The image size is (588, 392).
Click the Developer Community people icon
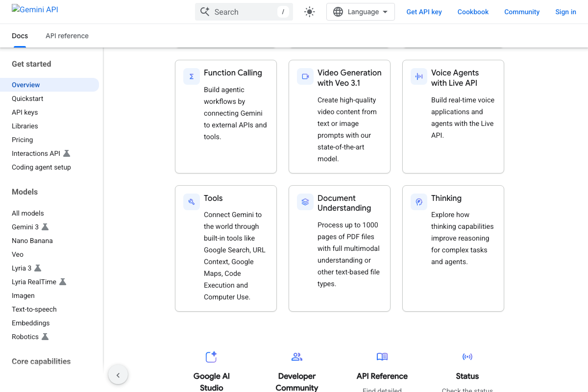point(297,357)
